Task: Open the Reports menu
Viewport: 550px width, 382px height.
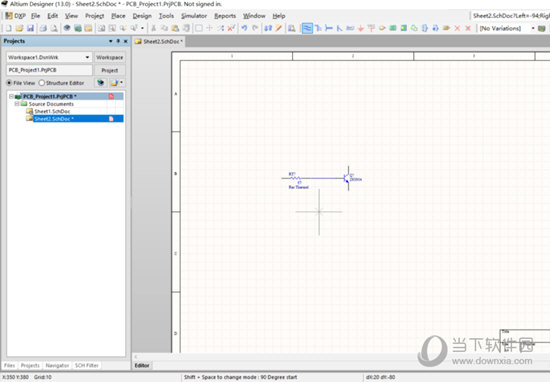Action: point(225,16)
